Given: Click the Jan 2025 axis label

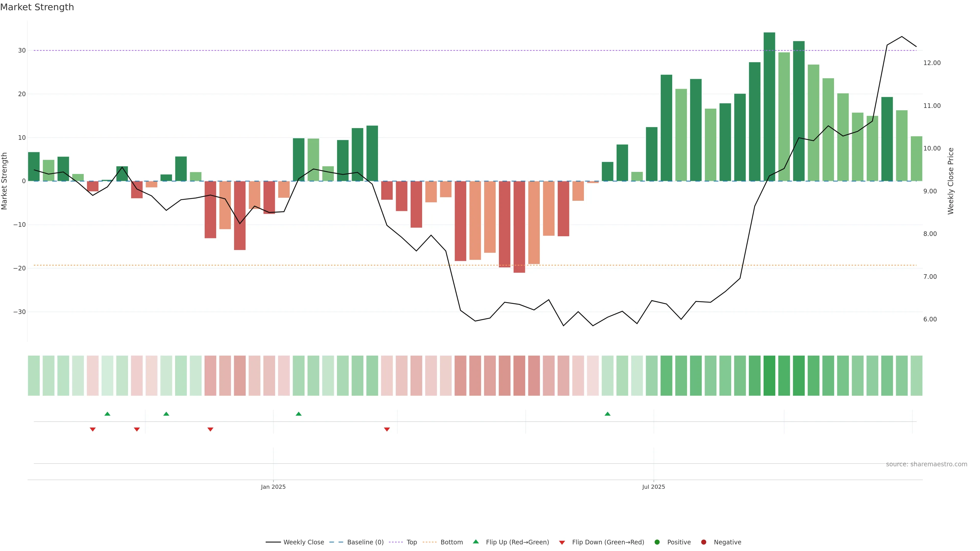Looking at the screenshot, I should [x=273, y=487].
